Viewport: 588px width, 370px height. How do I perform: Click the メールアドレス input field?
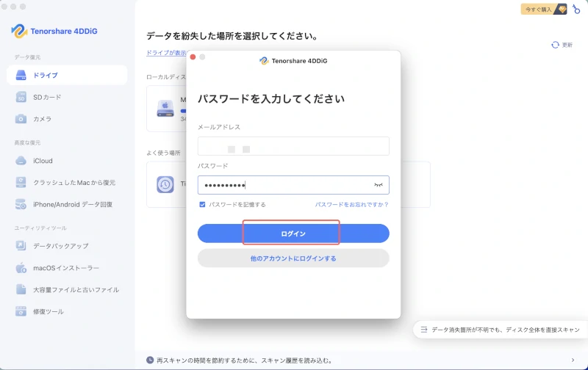[293, 146]
